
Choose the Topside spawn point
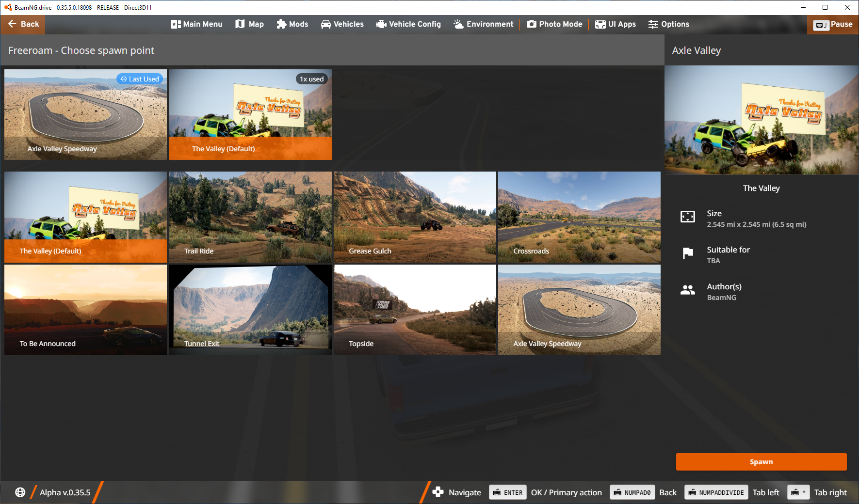415,310
